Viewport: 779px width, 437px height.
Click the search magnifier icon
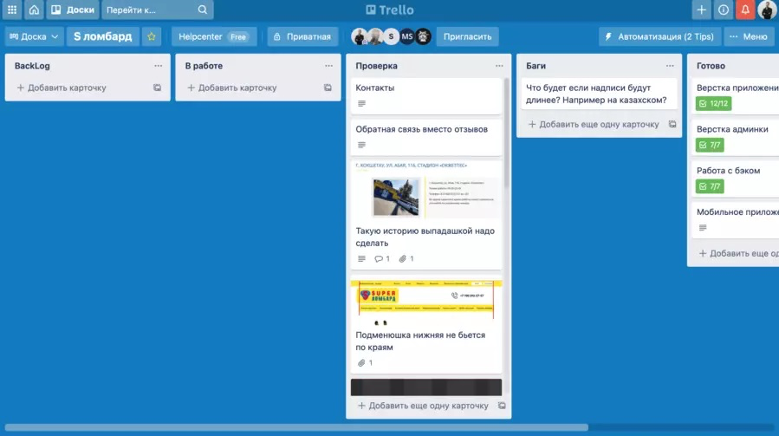[202, 10]
